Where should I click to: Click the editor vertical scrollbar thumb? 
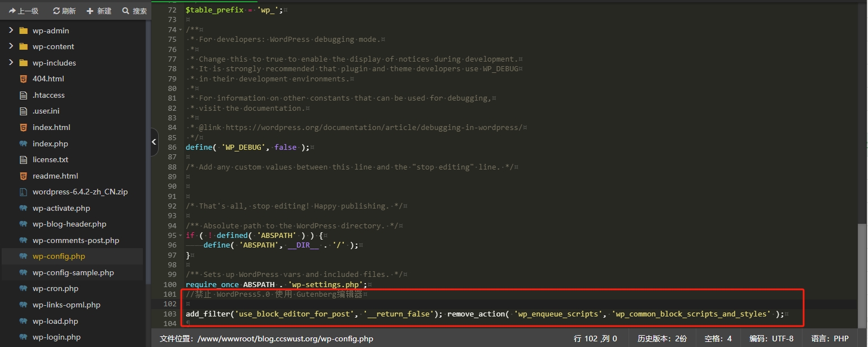(x=862, y=271)
